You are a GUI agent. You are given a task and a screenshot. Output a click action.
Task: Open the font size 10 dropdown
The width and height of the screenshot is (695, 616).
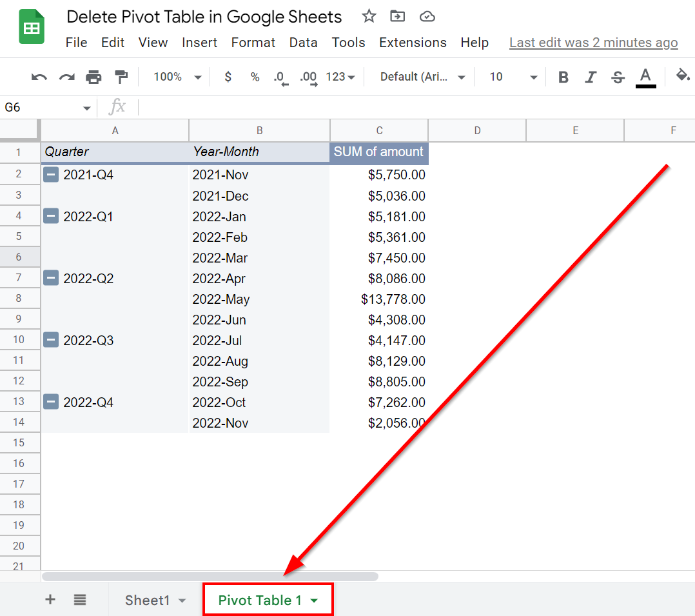[x=513, y=77]
